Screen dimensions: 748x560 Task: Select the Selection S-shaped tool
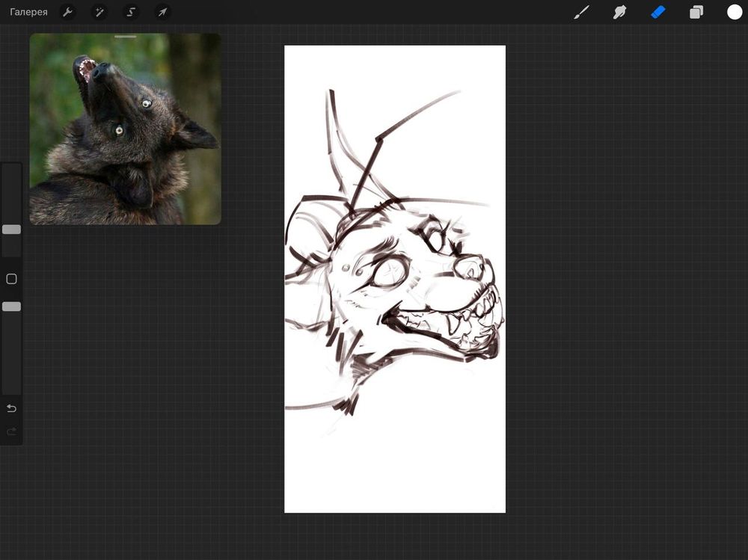point(131,13)
